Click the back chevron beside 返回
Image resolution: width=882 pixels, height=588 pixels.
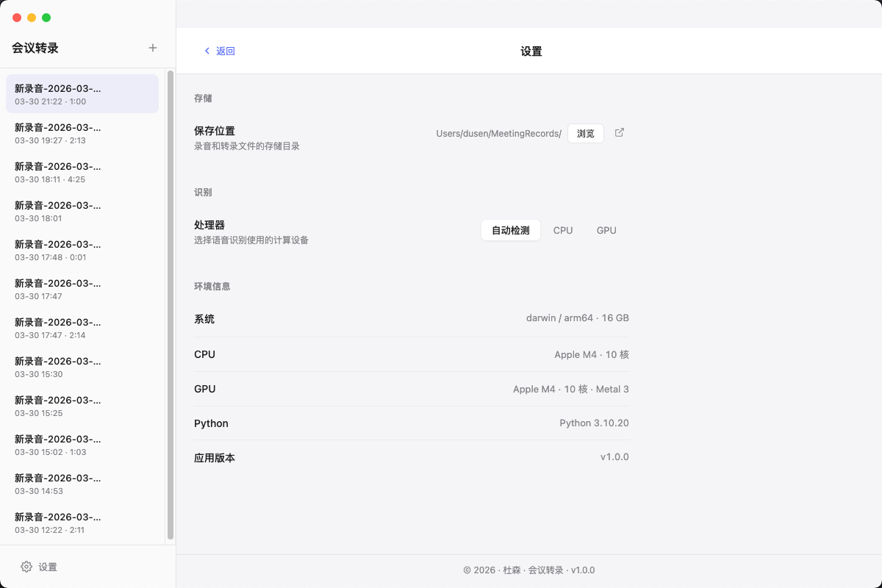point(207,51)
